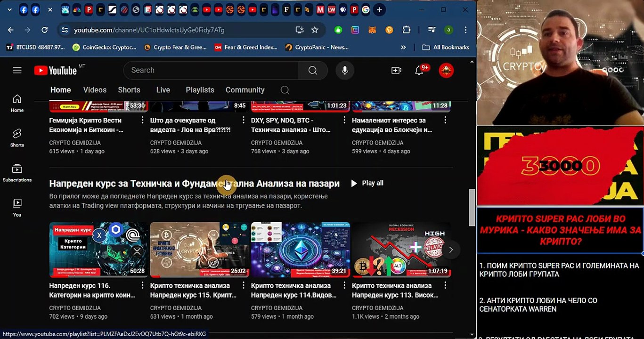644x339 pixels.
Task: Switch to the Playlists tab
Action: coord(200,90)
